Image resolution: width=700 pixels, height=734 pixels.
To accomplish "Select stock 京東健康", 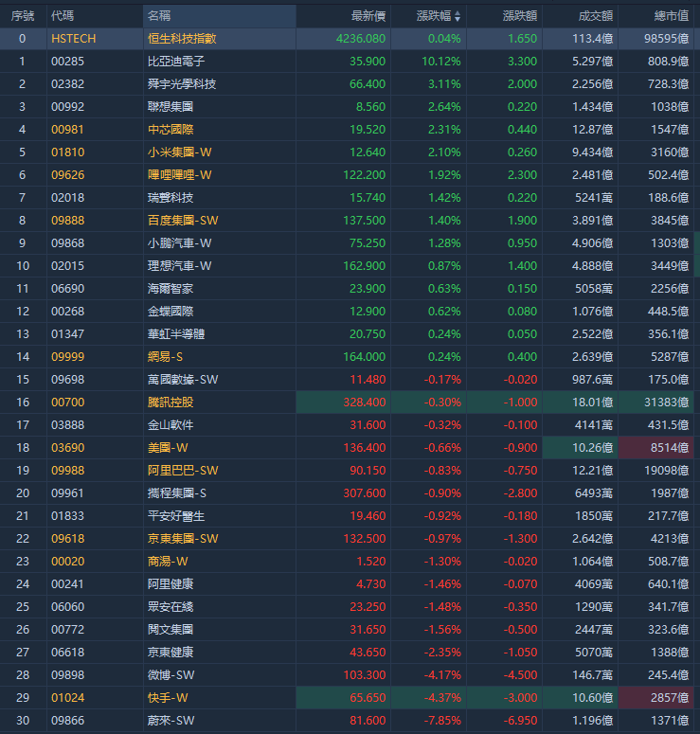I will tap(171, 653).
